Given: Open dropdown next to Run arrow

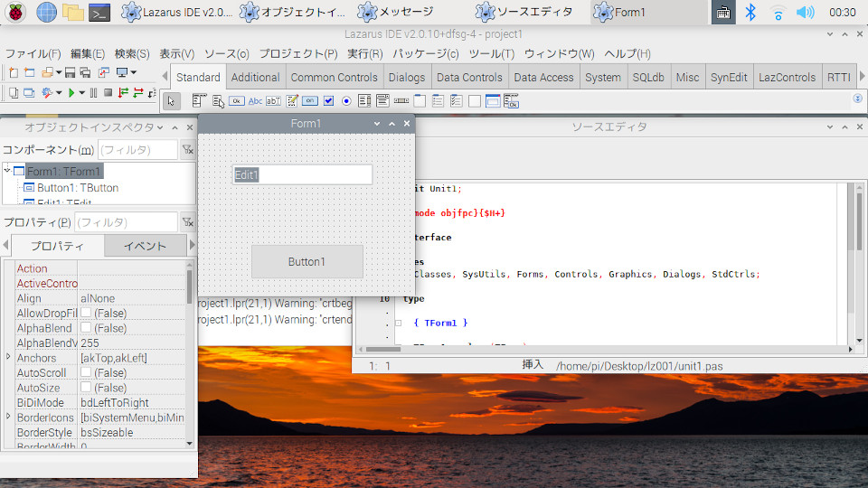Looking at the screenshot, I should 81,93.
